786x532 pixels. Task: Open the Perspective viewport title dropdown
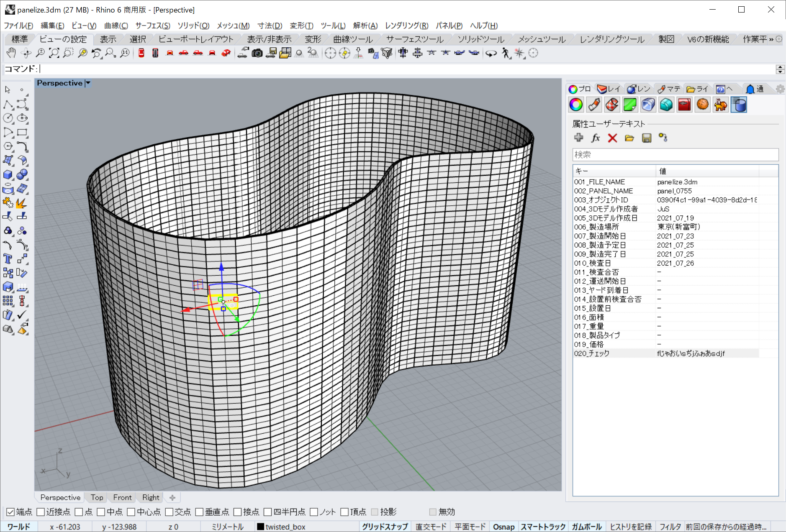click(x=88, y=83)
